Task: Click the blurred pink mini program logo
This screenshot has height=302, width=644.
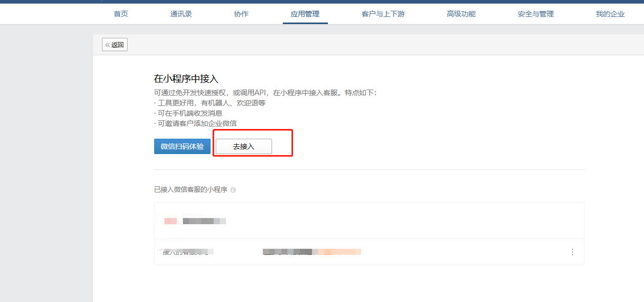Action: pos(171,221)
